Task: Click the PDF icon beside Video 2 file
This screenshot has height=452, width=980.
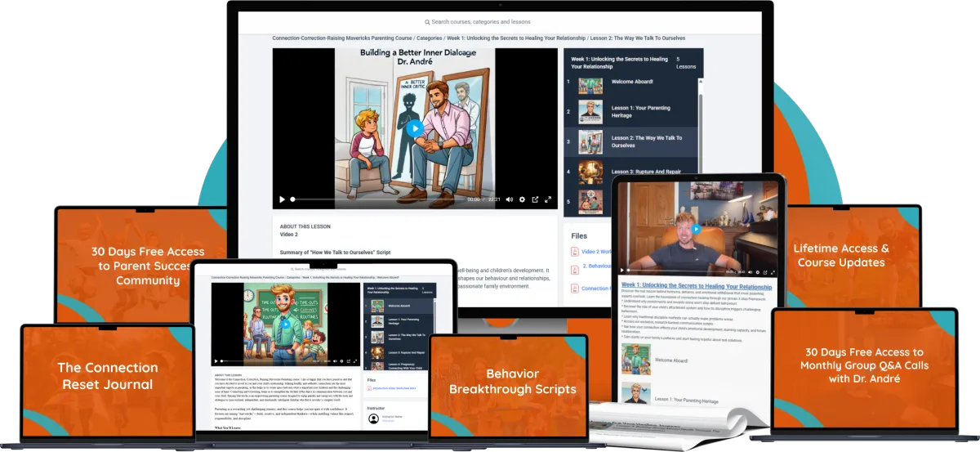Action: click(575, 251)
